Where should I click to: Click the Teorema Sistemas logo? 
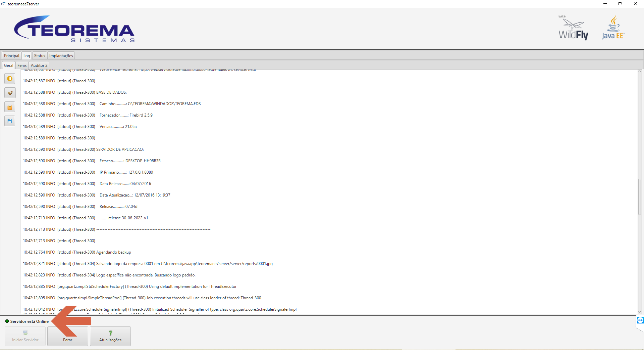(74, 29)
